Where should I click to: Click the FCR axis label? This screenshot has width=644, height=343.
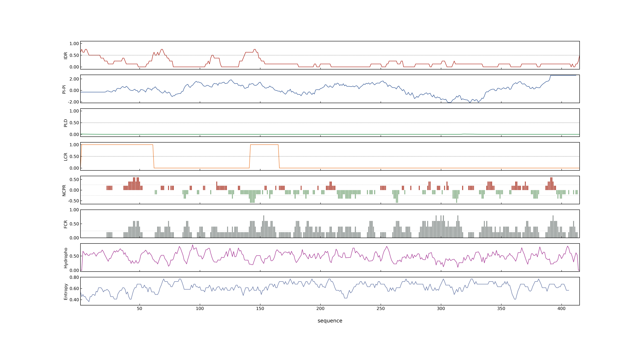click(x=66, y=224)
